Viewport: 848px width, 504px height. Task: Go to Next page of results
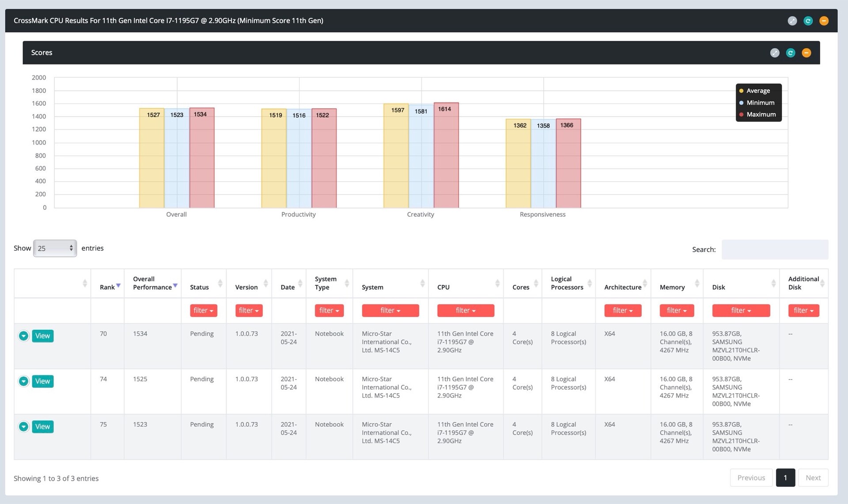point(813,477)
